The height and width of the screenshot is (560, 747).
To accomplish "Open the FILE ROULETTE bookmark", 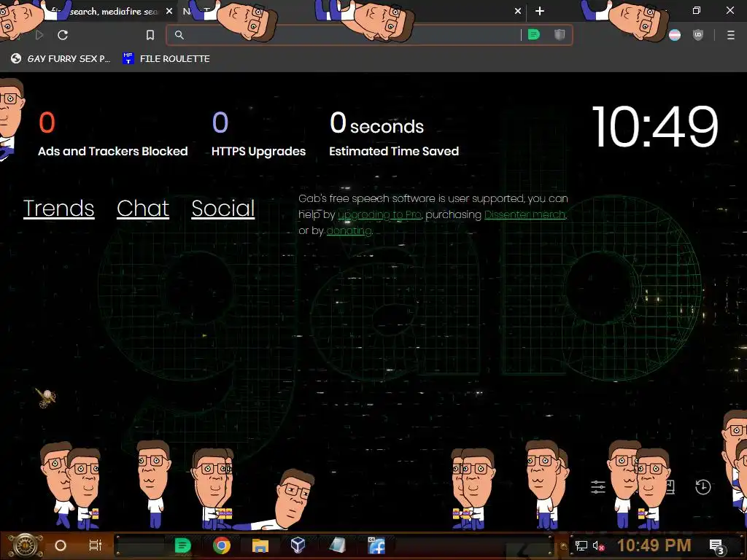I will pos(166,58).
